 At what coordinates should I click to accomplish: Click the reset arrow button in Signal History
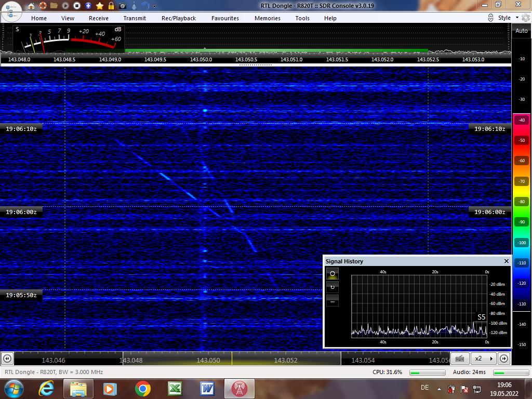pyautogui.click(x=332, y=287)
